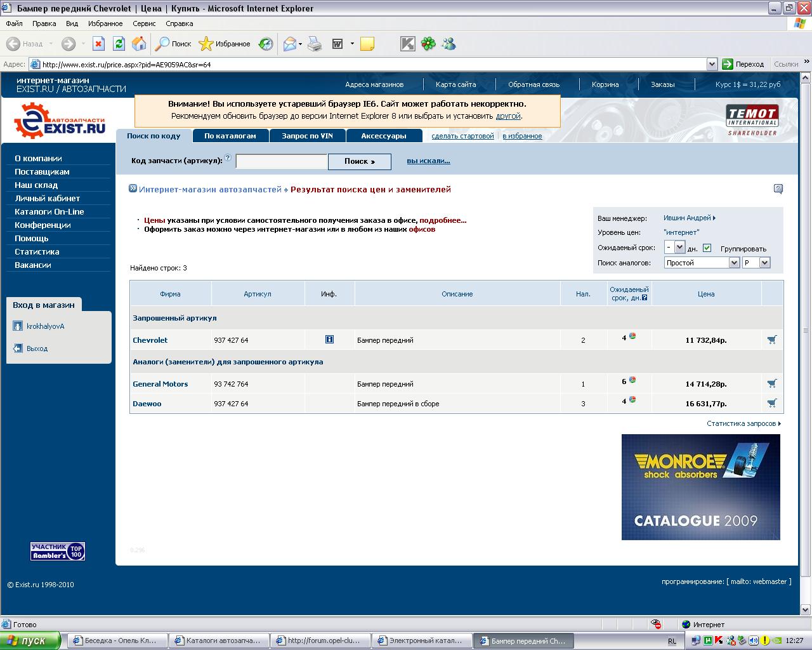
Task: Launch ICQ flower icon in toolbar
Action: (429, 44)
